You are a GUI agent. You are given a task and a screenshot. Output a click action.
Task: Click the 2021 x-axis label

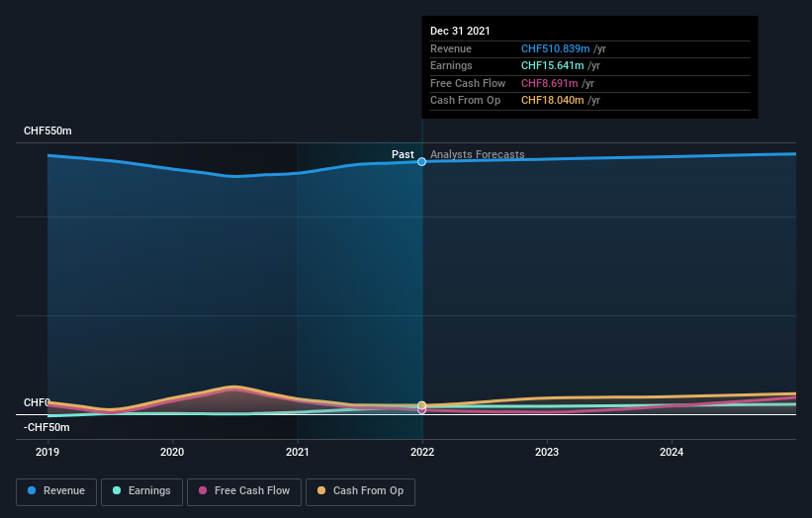(298, 453)
